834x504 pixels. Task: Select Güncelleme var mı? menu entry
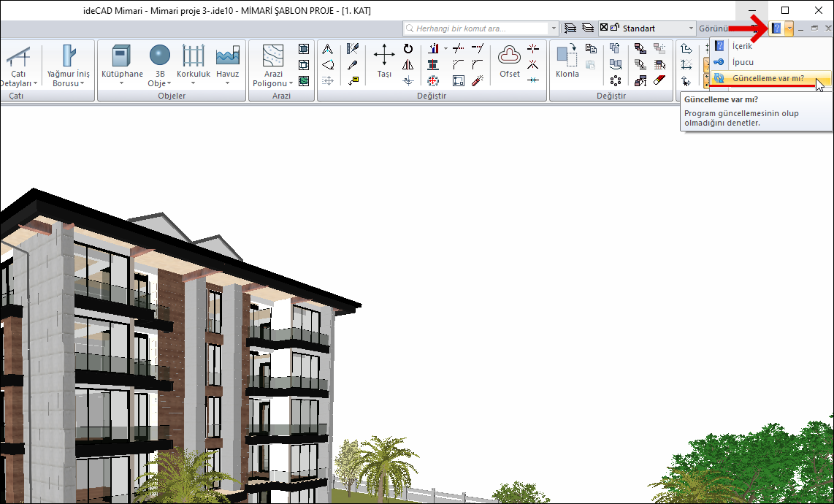pyautogui.click(x=770, y=78)
